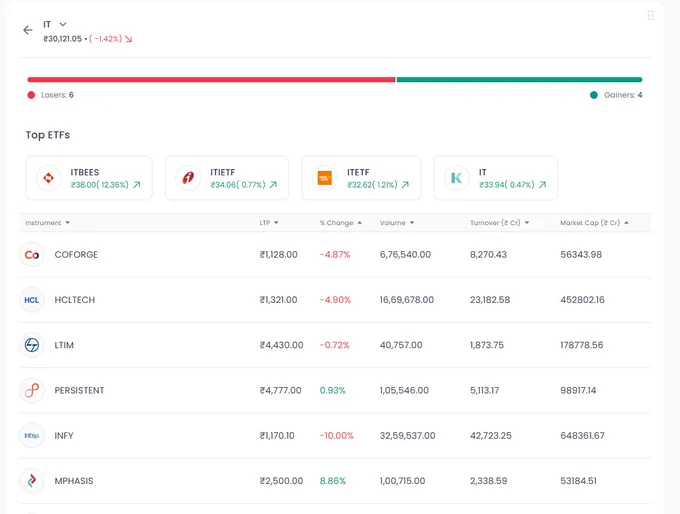Click the red Losers portion of the bar
Image resolution: width=680 pixels, height=514 pixels.
click(211, 80)
